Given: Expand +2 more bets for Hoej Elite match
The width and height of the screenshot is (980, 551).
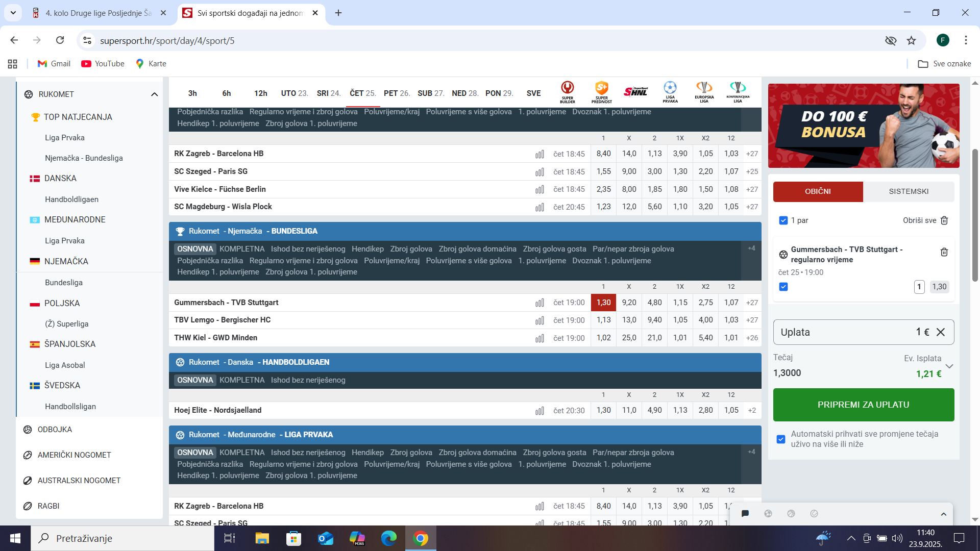Looking at the screenshot, I should pos(752,410).
